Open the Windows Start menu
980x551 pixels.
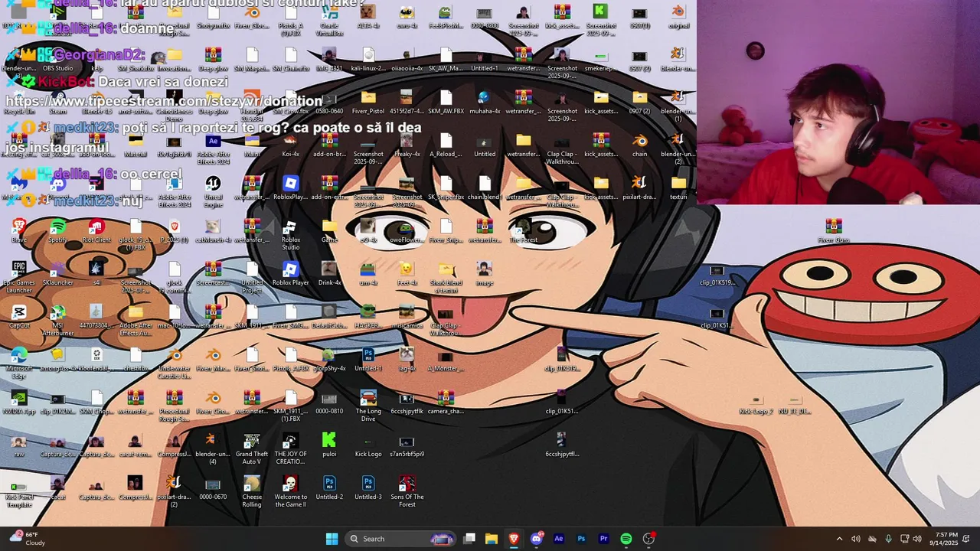pos(332,539)
